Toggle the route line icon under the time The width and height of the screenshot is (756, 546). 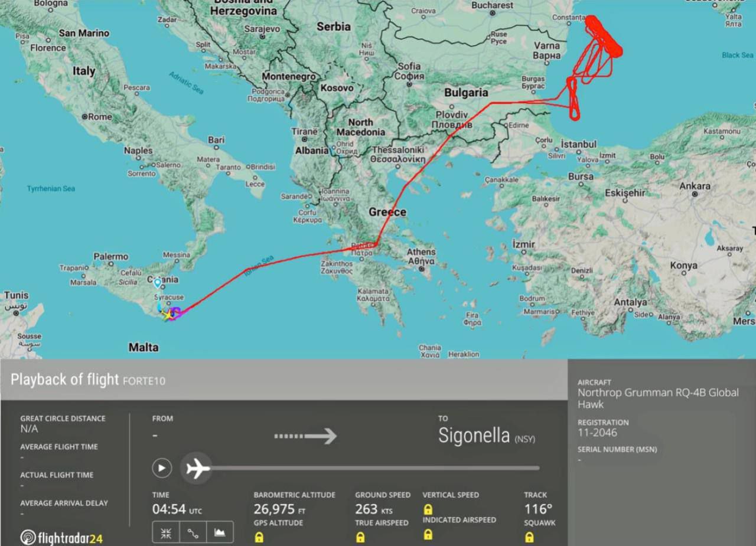tap(193, 532)
